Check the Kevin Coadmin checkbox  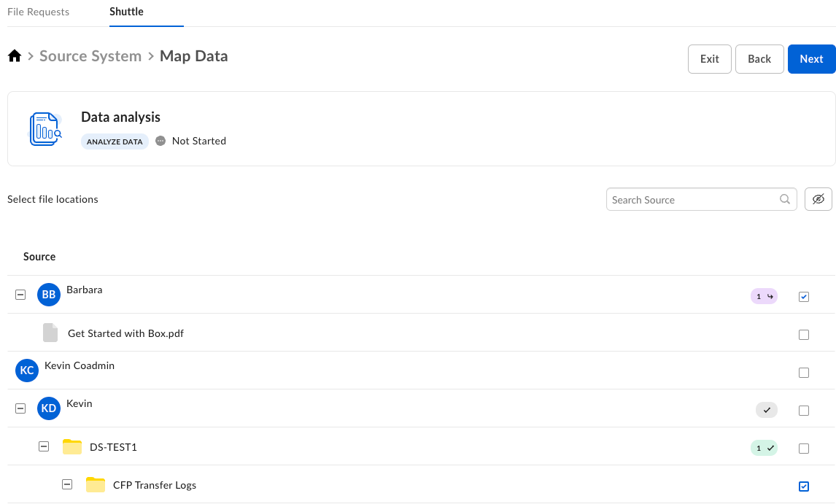click(x=804, y=372)
